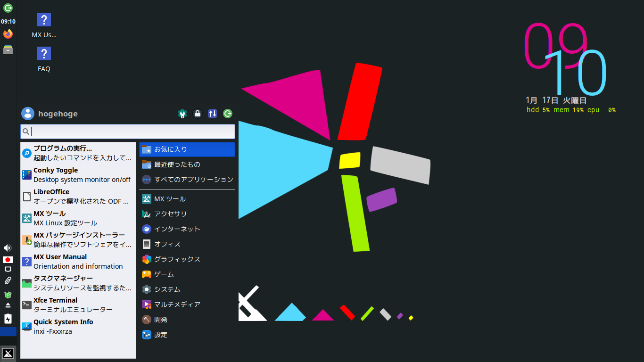Open the FAQ desktop icon

tap(44, 59)
